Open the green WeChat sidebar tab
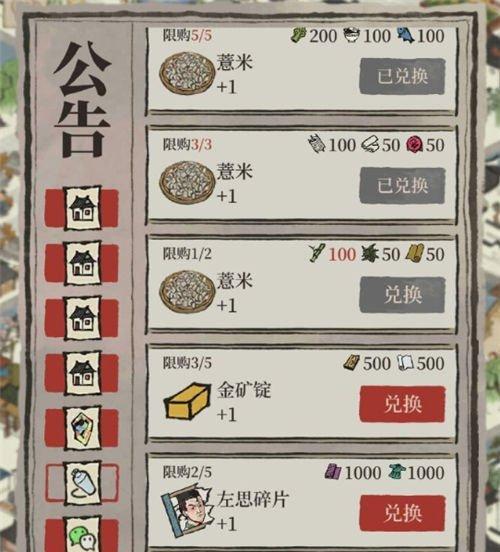Viewport: 500px width, 552px height. [82, 535]
